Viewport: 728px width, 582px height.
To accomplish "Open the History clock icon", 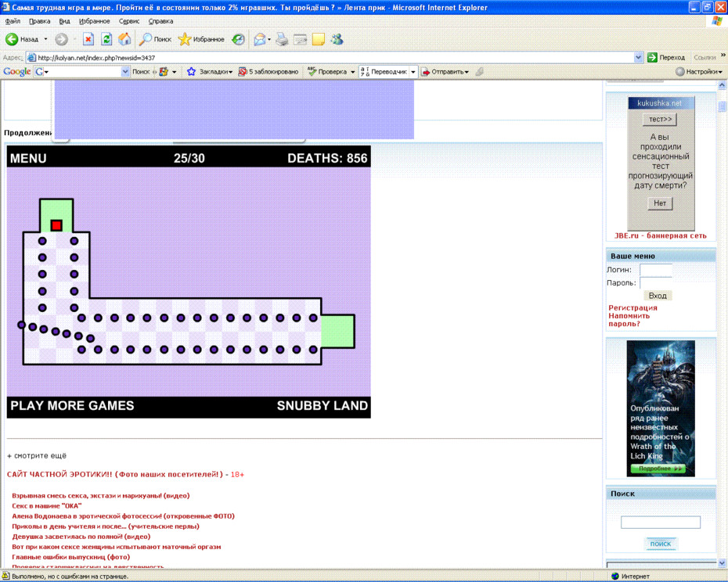I will 238,39.
